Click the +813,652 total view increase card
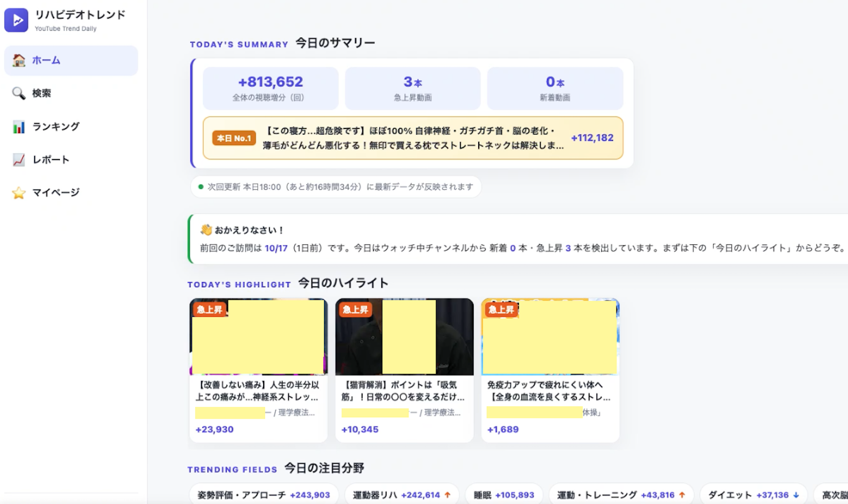The image size is (848, 504). click(x=270, y=88)
